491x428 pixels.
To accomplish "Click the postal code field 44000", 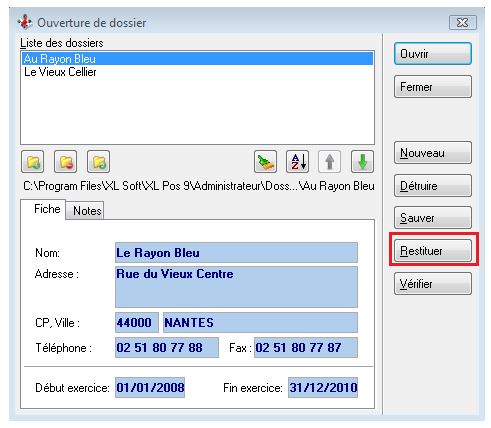I will point(137,322).
